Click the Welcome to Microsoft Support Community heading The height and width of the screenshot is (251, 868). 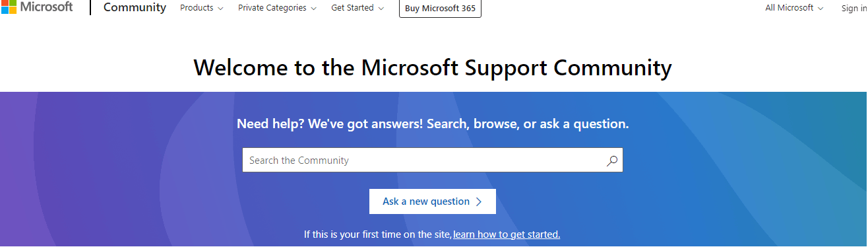433,67
